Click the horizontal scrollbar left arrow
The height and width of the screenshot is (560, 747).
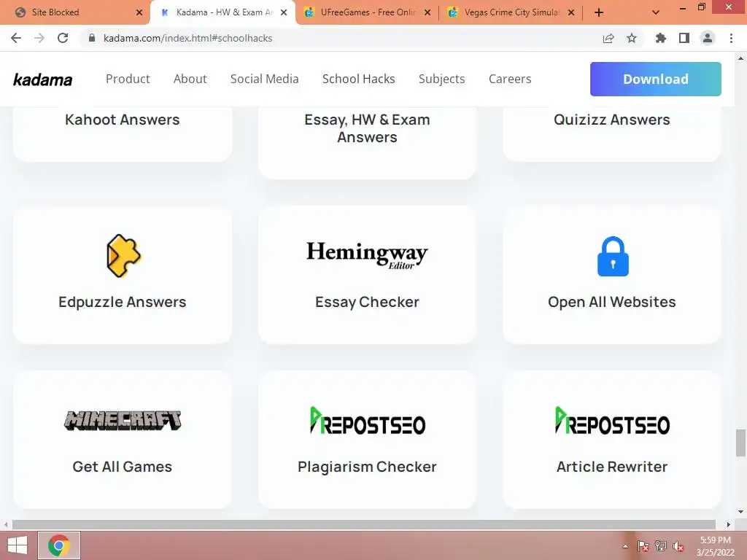pyautogui.click(x=6, y=524)
